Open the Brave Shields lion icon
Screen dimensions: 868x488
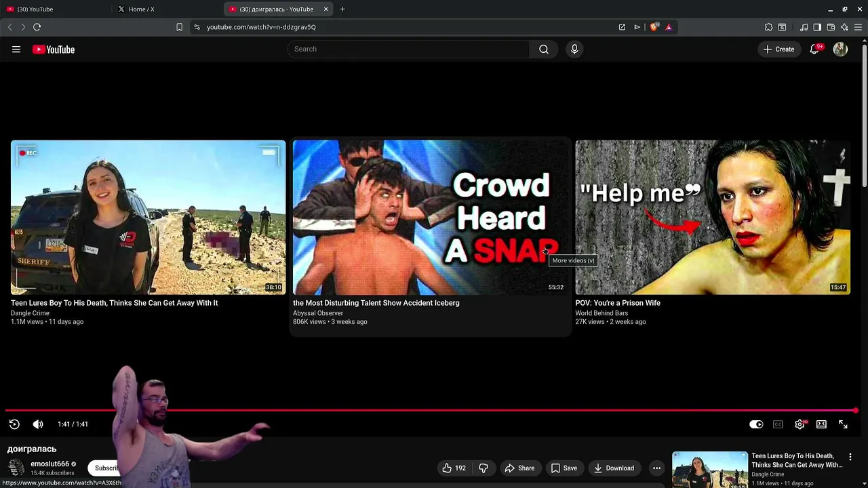pos(654,27)
